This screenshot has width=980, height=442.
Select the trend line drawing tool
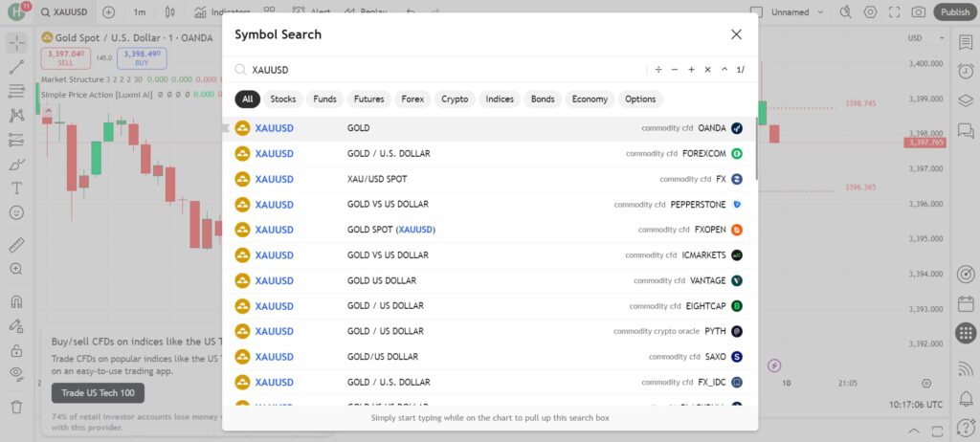[x=16, y=67]
